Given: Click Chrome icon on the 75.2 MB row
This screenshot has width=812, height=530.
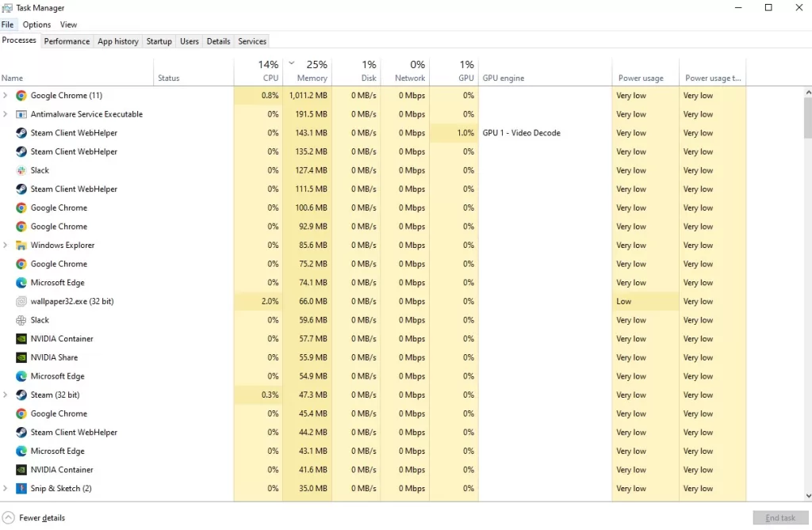Looking at the screenshot, I should point(21,264).
